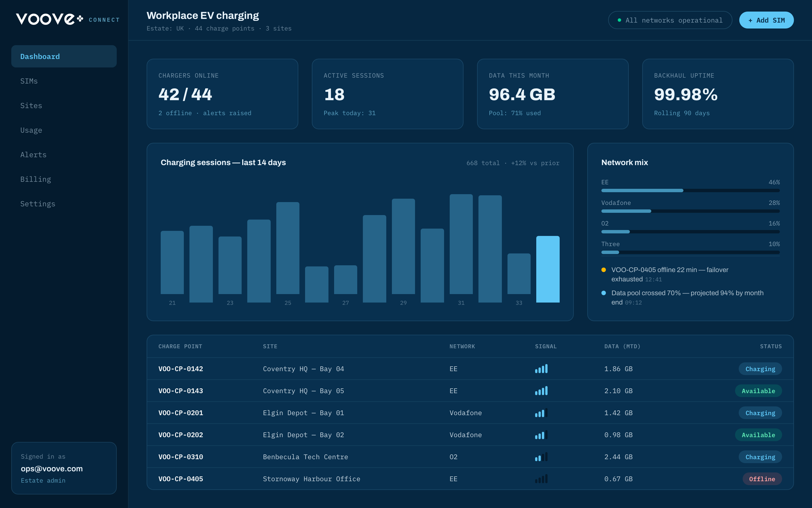Click signal bars icon for VOO-CP-0202
Image resolution: width=812 pixels, height=508 pixels.
[541, 434]
